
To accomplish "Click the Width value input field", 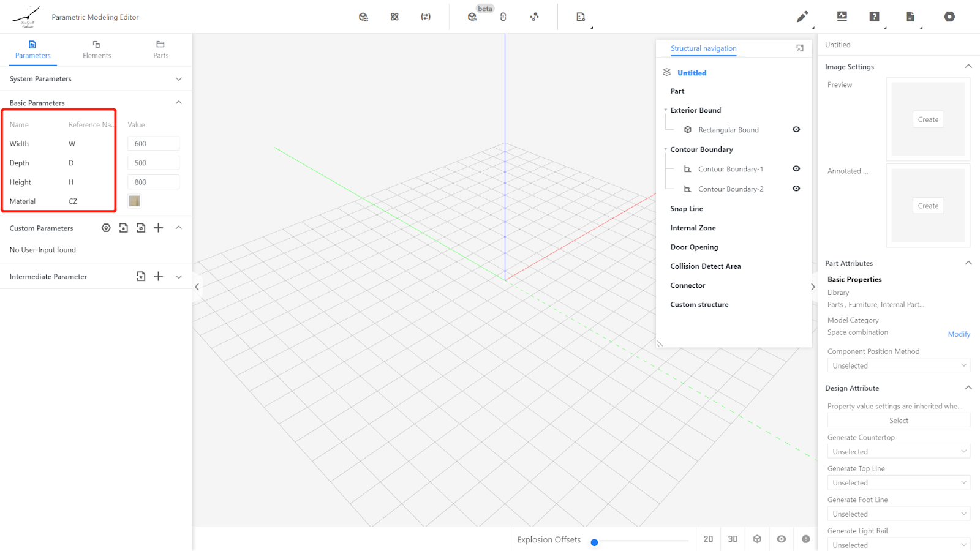I will pyautogui.click(x=153, y=144).
